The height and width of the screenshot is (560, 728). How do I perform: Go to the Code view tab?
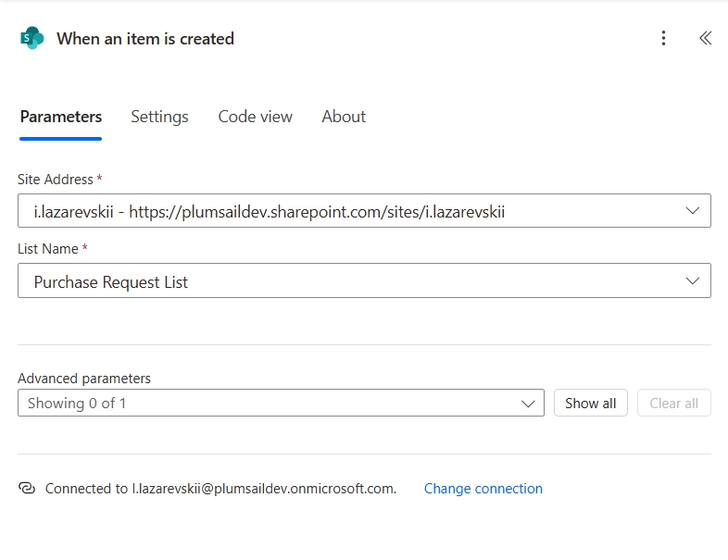tap(255, 117)
